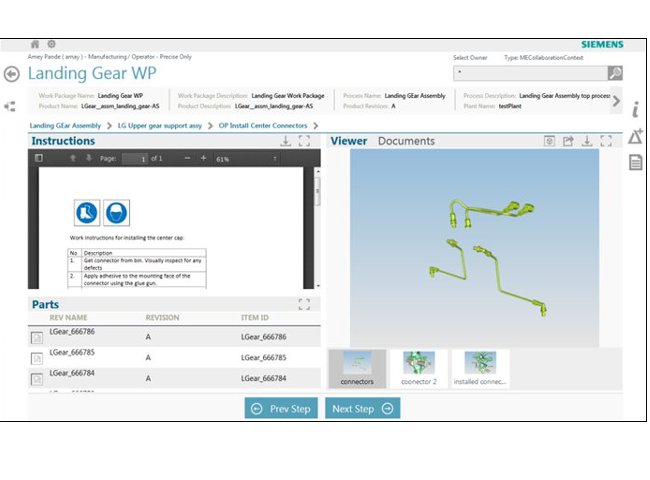650x480 pixels.
Task: Select the installed connec... thumbnail
Action: point(480,369)
